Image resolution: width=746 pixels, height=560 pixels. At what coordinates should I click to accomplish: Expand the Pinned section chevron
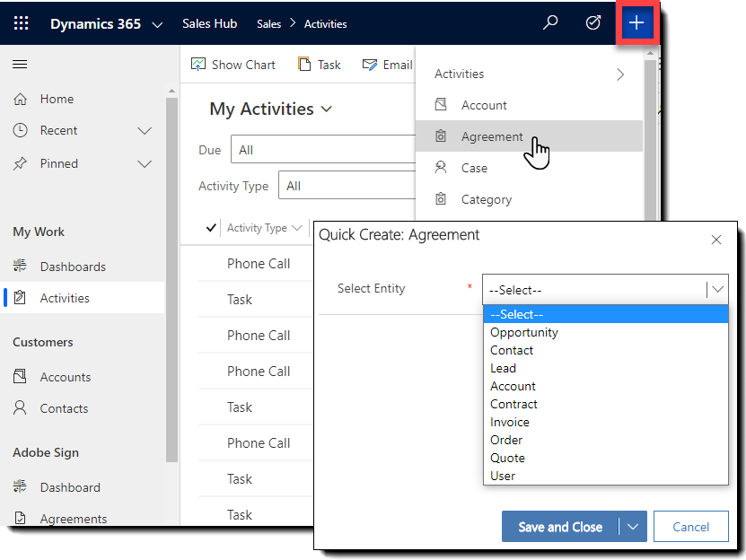coord(145,164)
